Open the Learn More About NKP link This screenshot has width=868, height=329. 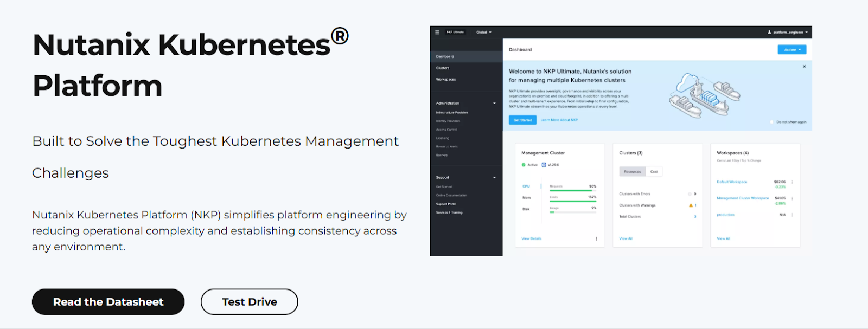coord(559,120)
